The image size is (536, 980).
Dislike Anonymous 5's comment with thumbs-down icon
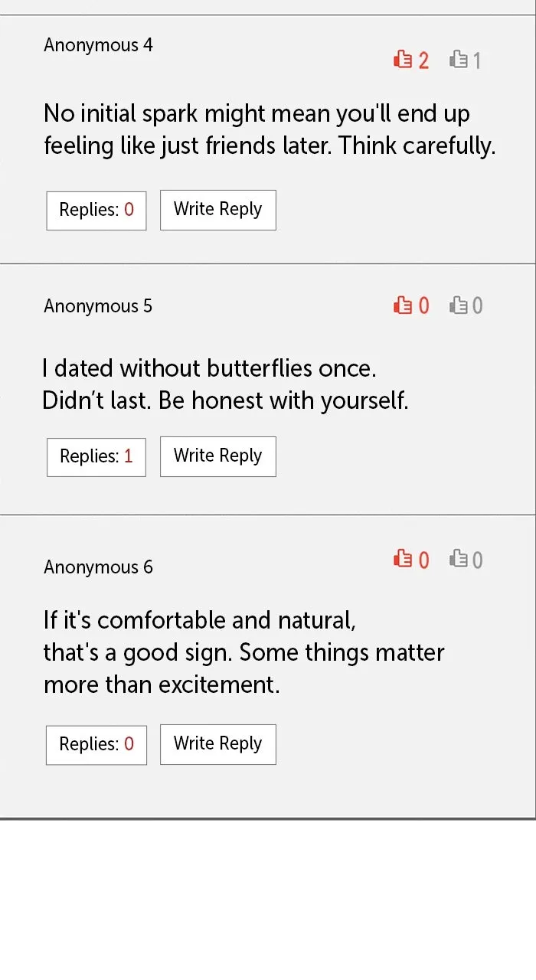tap(459, 305)
